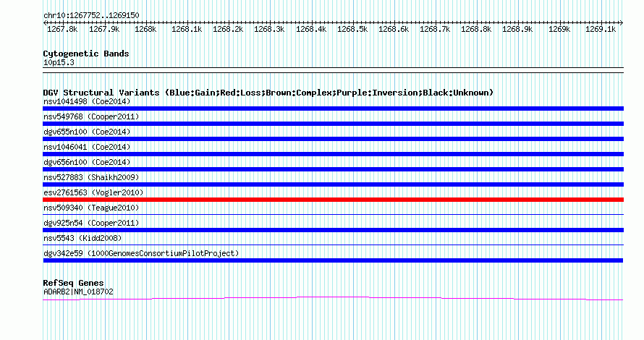Open variant nsv5543 (Kidd2008) label
644x340 pixels.
pyautogui.click(x=82, y=238)
